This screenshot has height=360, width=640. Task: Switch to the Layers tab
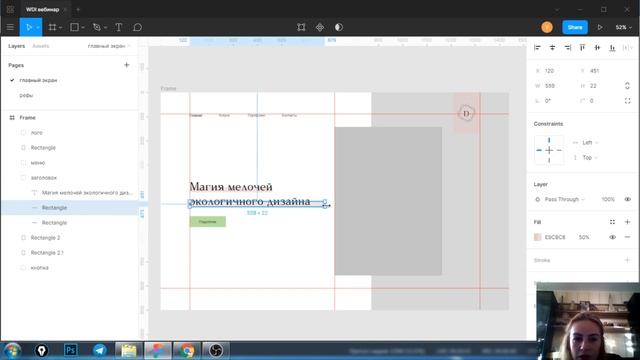(x=17, y=46)
